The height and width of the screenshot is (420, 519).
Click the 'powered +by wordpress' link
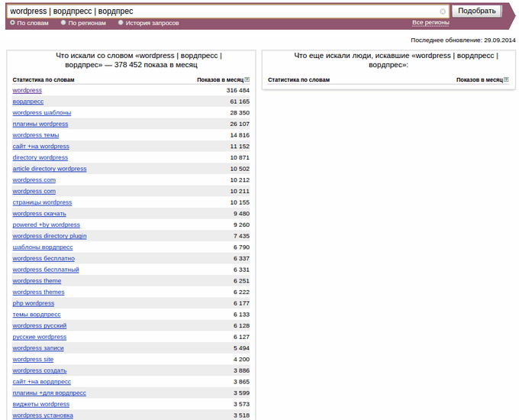[x=46, y=225]
